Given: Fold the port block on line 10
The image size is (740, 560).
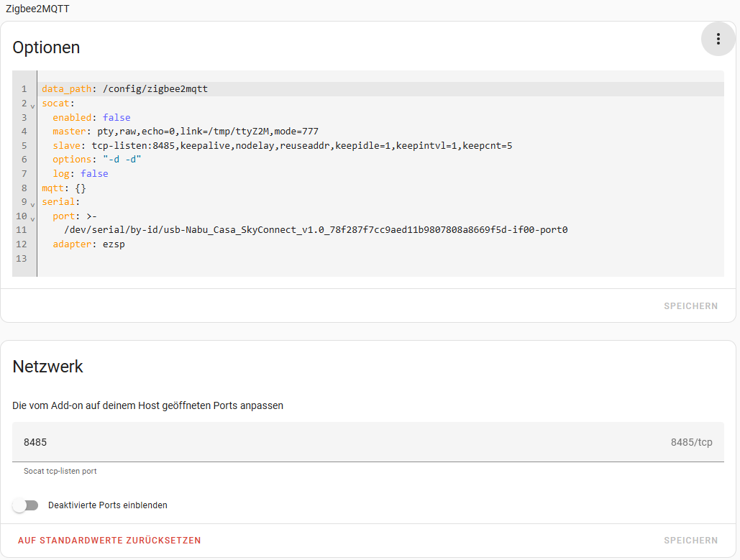Looking at the screenshot, I should [33, 218].
